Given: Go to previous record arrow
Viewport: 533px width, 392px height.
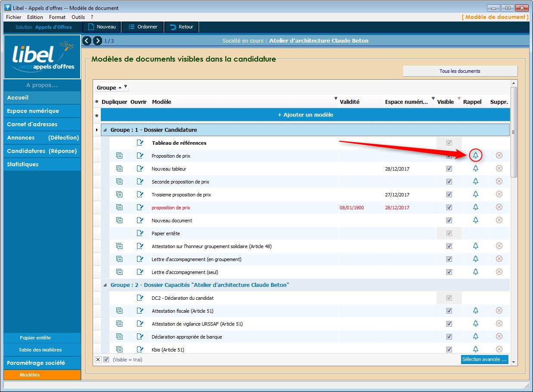Looking at the screenshot, I should point(87,41).
